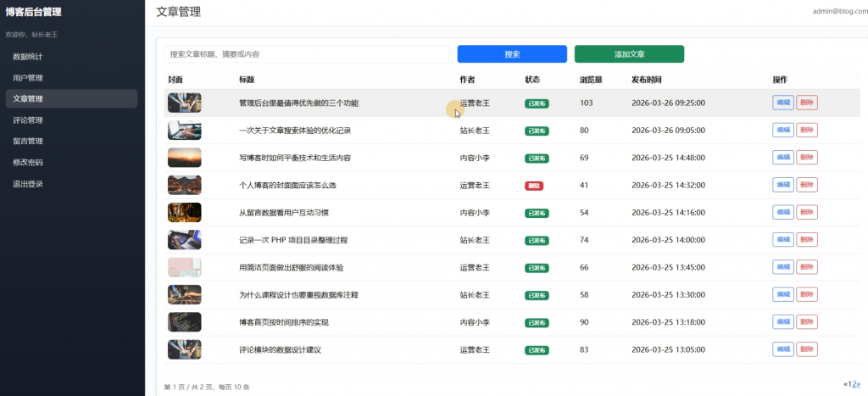
Task: Click cover image of 个人博客的封面图应该怎么选
Action: coord(184,185)
